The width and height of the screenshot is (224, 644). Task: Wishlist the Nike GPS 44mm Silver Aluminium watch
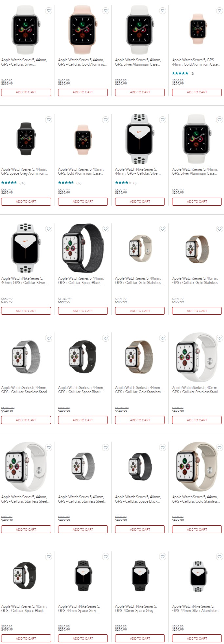(219, 556)
